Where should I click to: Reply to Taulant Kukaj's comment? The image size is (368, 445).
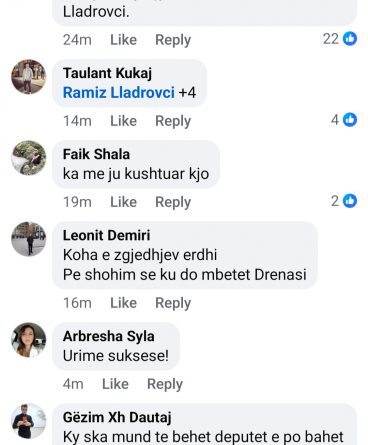click(x=173, y=121)
